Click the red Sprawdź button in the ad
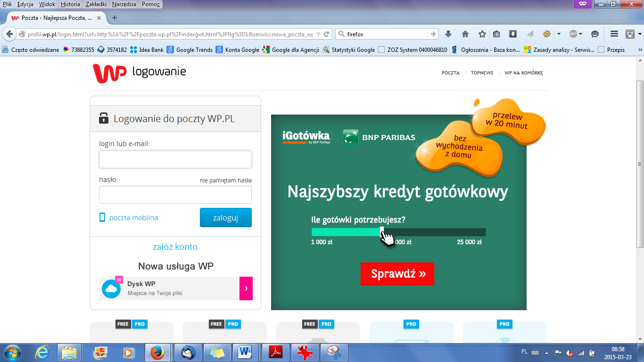This screenshot has width=644, height=362. pos(397,274)
